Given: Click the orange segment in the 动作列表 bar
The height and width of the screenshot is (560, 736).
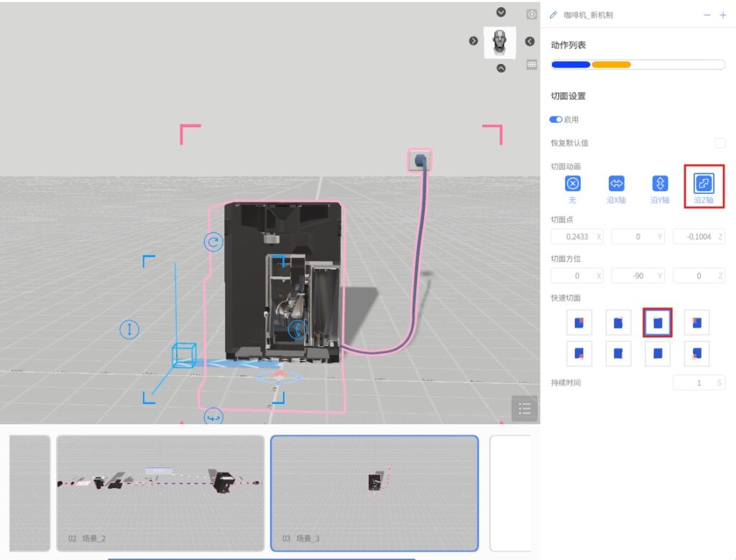Looking at the screenshot, I should (x=611, y=65).
